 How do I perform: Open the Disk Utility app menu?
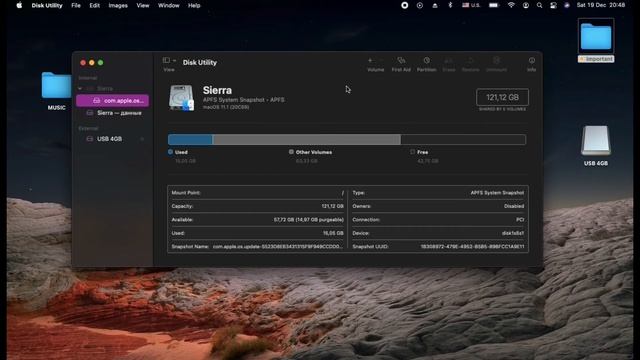click(47, 5)
